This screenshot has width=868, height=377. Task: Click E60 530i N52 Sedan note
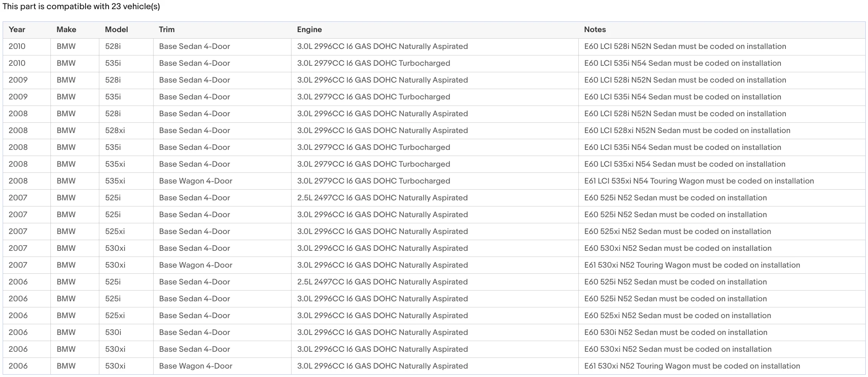click(676, 332)
